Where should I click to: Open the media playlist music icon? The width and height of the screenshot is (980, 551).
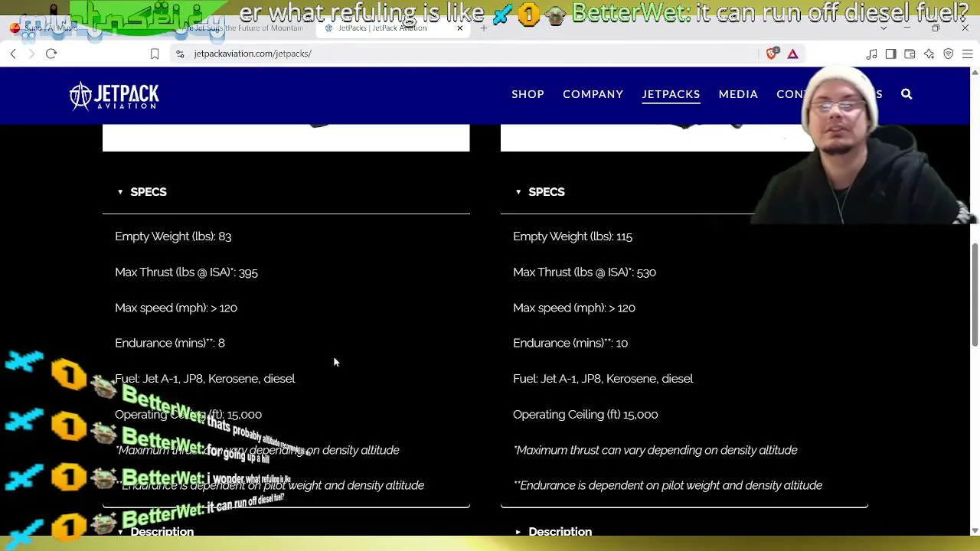coord(871,54)
